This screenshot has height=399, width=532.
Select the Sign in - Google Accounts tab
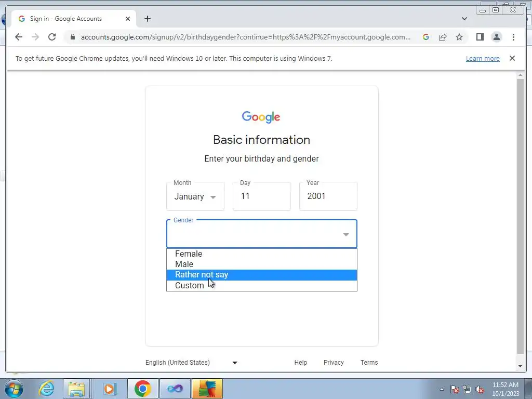(x=74, y=19)
